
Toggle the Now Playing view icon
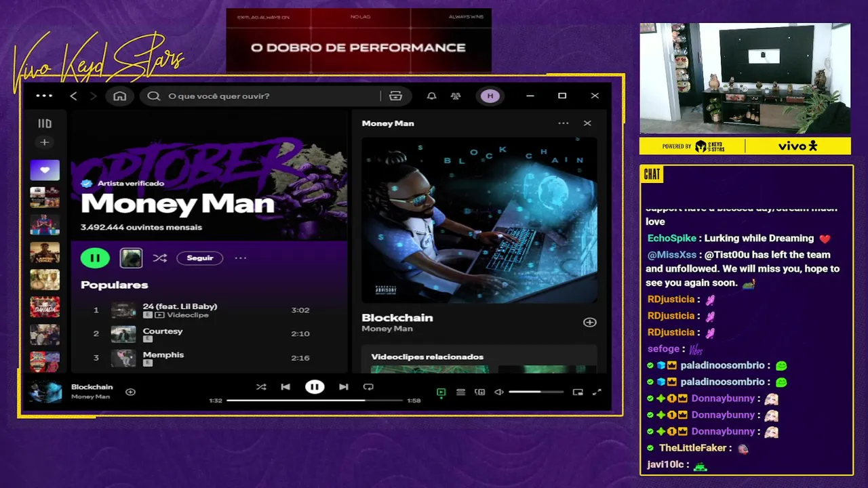[x=441, y=392]
